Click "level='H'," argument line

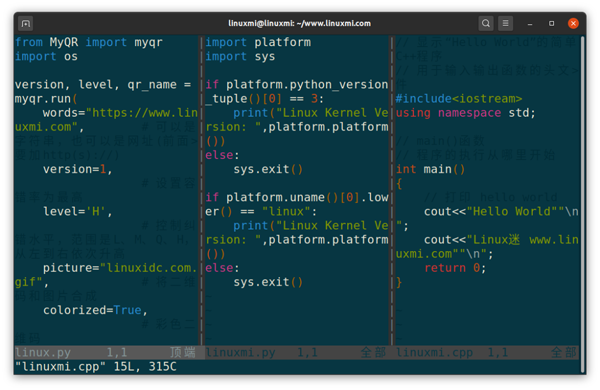pyautogui.click(x=78, y=212)
